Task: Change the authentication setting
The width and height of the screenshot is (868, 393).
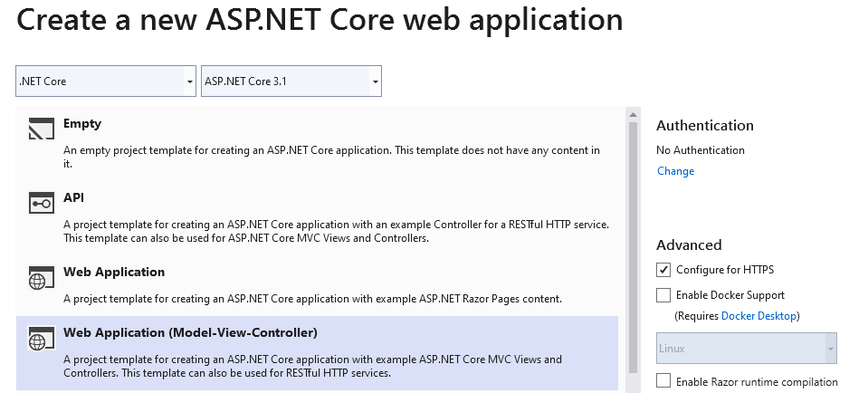Action: 675,171
